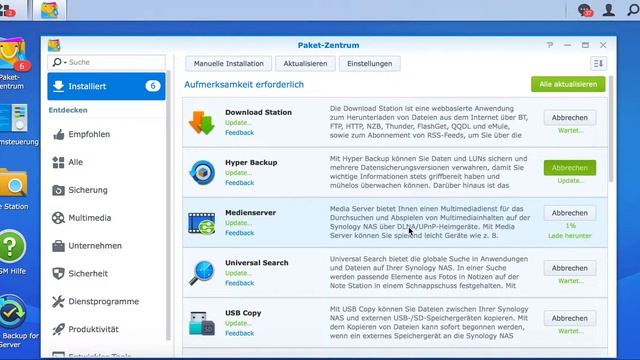This screenshot has width=640, height=360.
Task: Open Active Backup for Server desktop icon
Action: (x=12, y=312)
